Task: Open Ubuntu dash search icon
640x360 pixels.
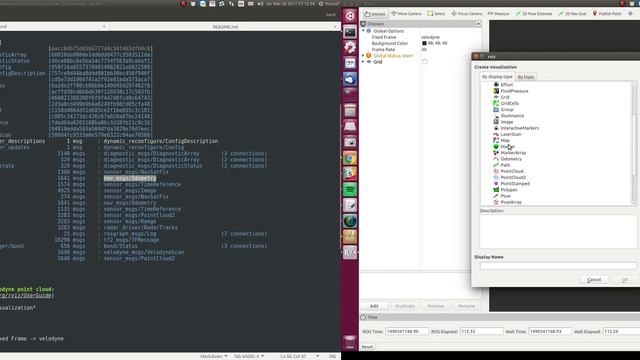Action: [x=350, y=16]
